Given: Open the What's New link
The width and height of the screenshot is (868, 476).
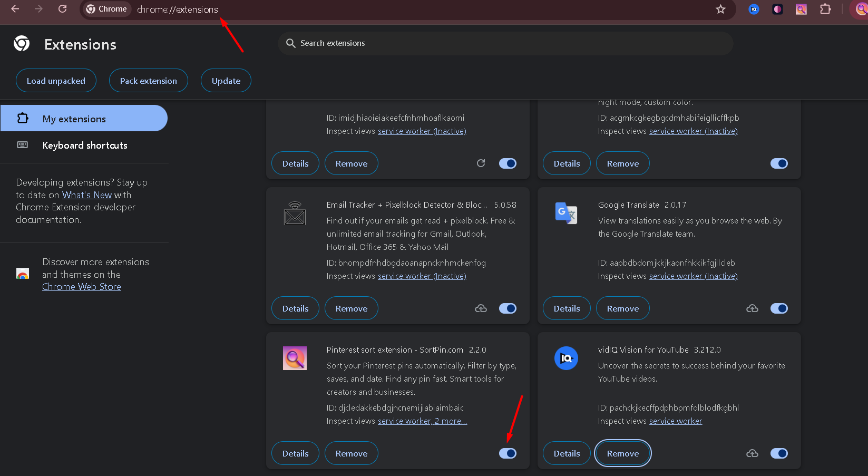Looking at the screenshot, I should point(87,195).
